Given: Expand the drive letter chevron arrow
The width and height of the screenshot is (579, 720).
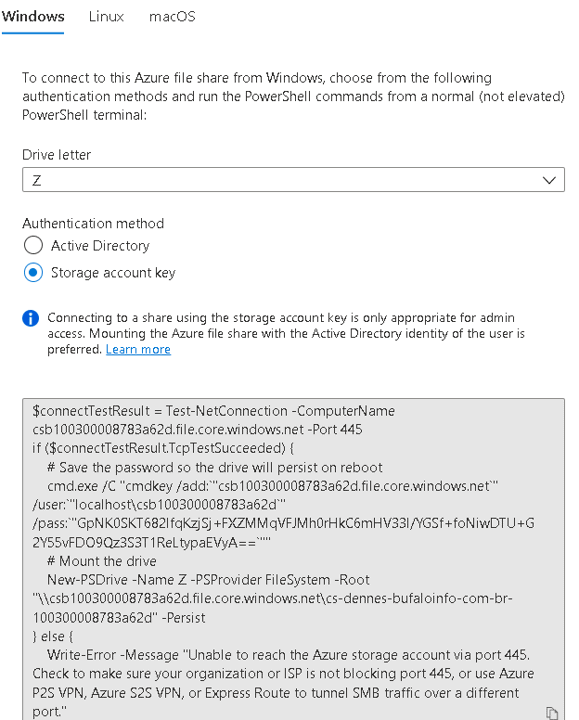Looking at the screenshot, I should tap(549, 180).
